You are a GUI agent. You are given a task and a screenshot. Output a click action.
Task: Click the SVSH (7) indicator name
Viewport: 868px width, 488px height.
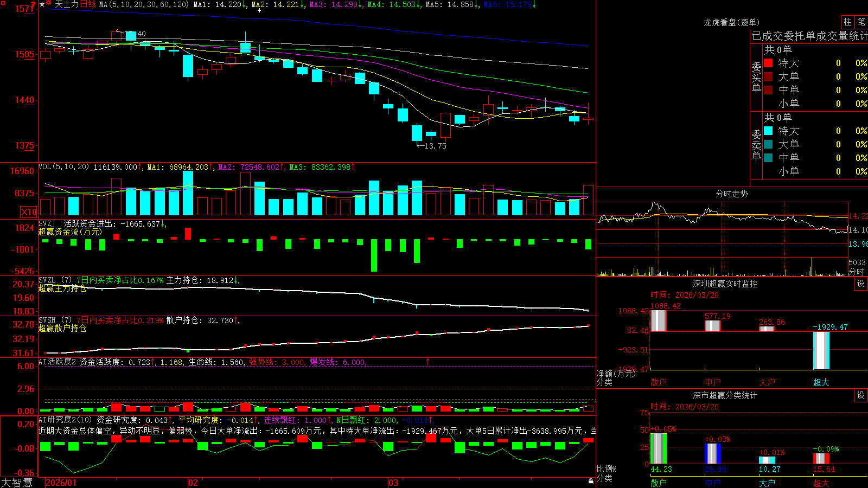coord(55,320)
